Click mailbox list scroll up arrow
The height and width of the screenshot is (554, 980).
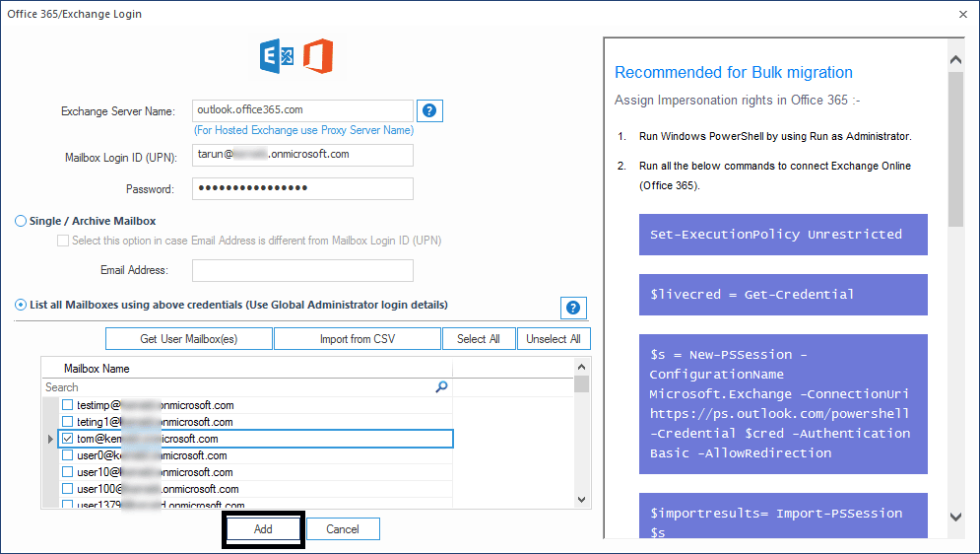click(581, 367)
